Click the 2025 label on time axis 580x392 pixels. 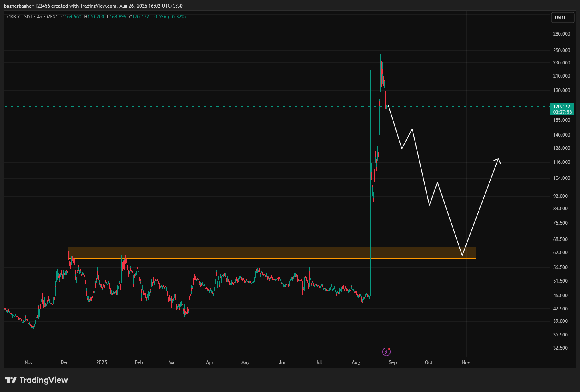pyautogui.click(x=102, y=362)
